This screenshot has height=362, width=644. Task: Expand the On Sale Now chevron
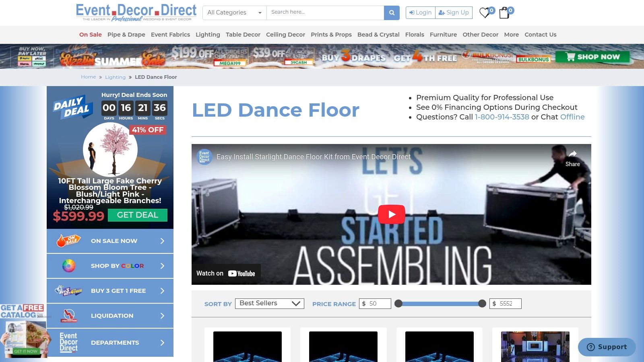(162, 241)
